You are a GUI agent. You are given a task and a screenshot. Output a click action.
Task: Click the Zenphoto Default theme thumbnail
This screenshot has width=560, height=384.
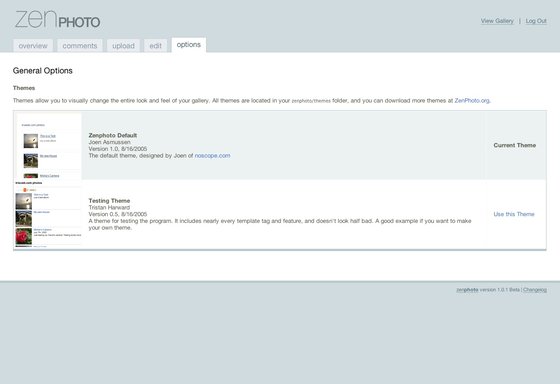click(x=49, y=146)
